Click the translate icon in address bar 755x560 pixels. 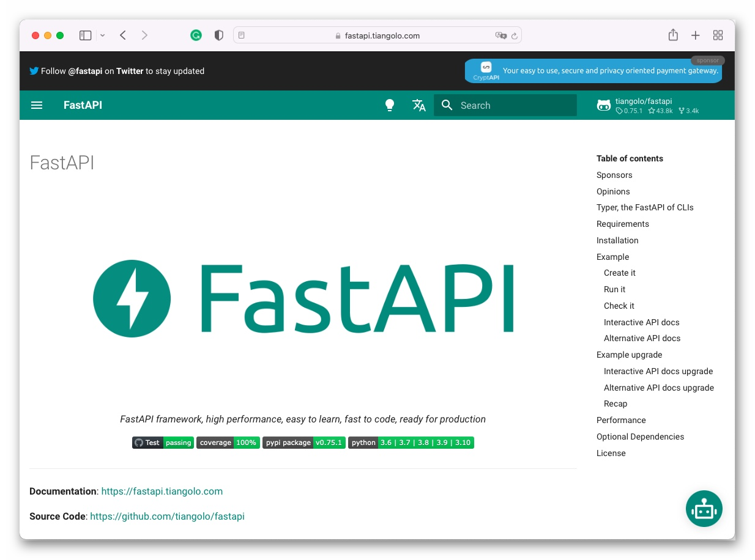coord(500,35)
